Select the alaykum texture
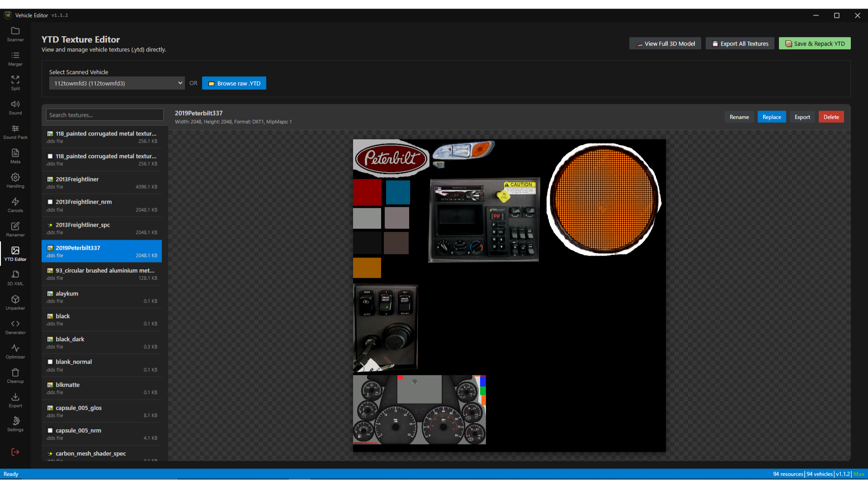Screen dimensions: 868x488 coord(102,297)
